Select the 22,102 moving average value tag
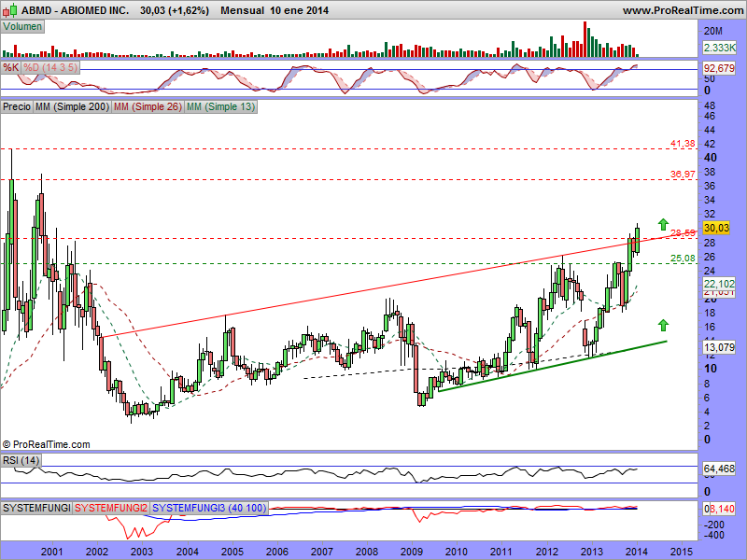This screenshot has height=560, width=747. pyautogui.click(x=719, y=284)
